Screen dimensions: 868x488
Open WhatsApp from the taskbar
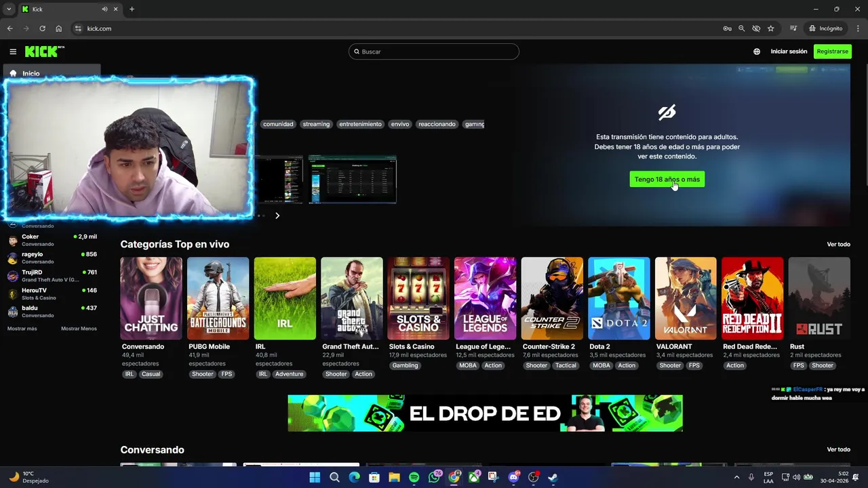434,477
